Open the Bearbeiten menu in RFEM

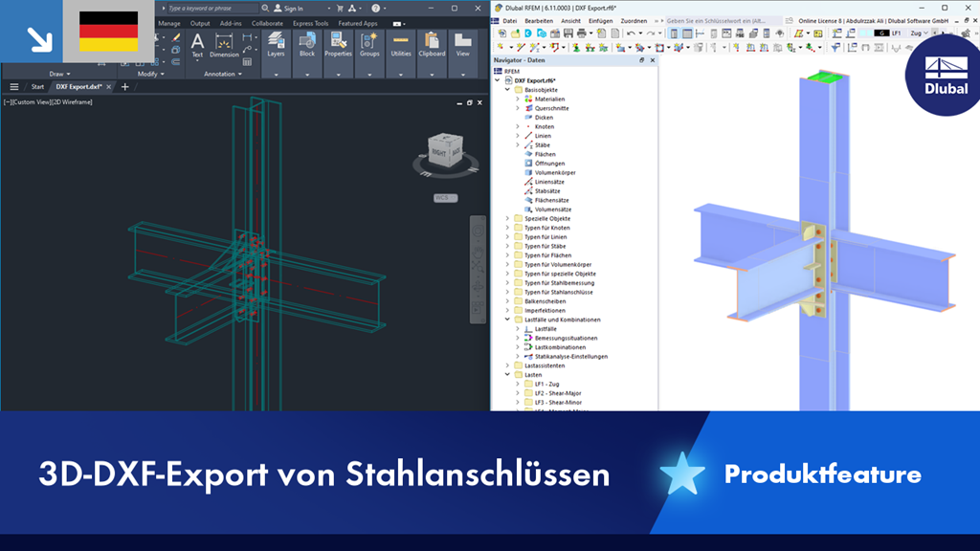coord(538,21)
